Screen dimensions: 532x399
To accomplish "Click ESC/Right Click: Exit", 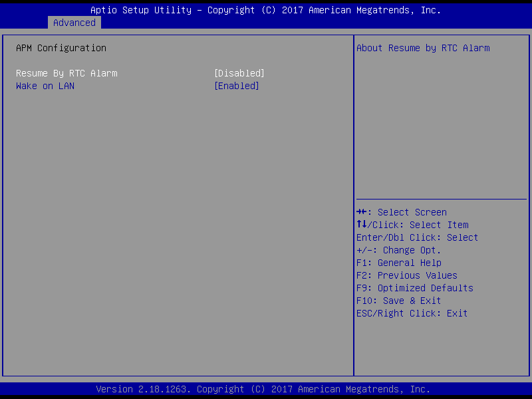I will [x=412, y=313].
